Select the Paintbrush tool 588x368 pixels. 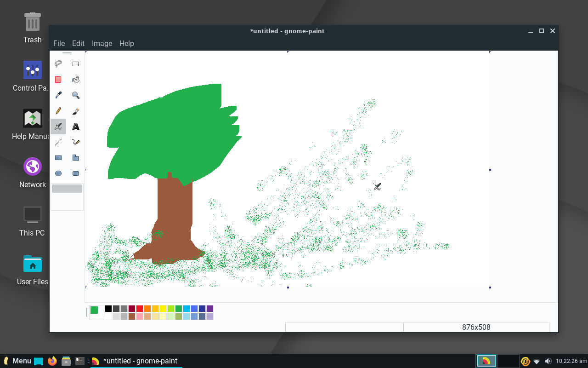[x=75, y=111]
